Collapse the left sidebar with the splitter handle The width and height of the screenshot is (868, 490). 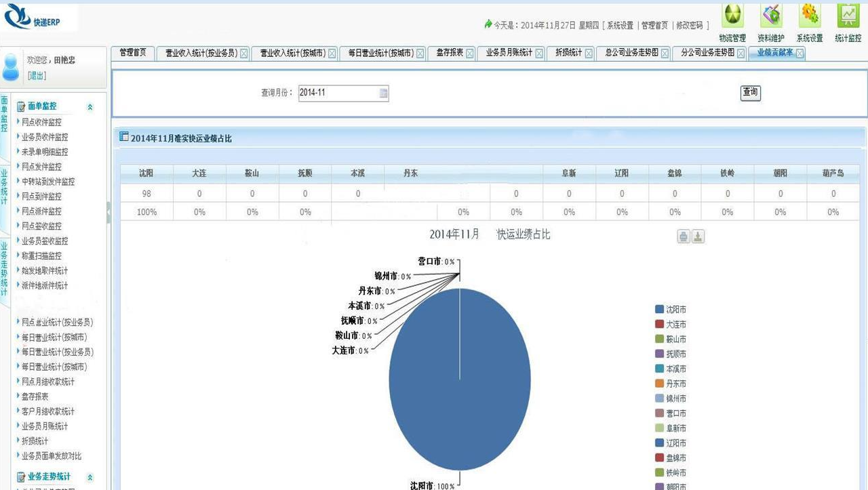tap(108, 213)
